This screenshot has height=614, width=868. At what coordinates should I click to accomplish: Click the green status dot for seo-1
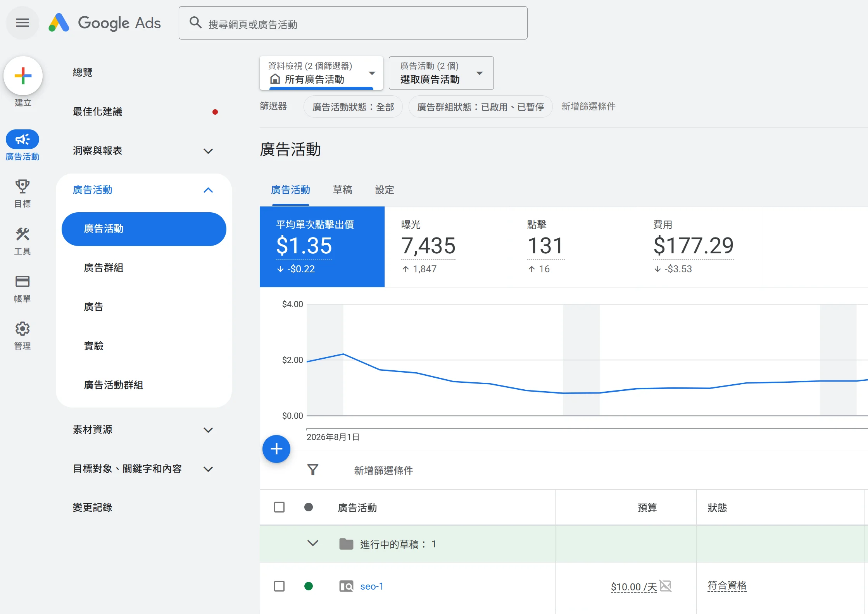pyautogui.click(x=309, y=586)
